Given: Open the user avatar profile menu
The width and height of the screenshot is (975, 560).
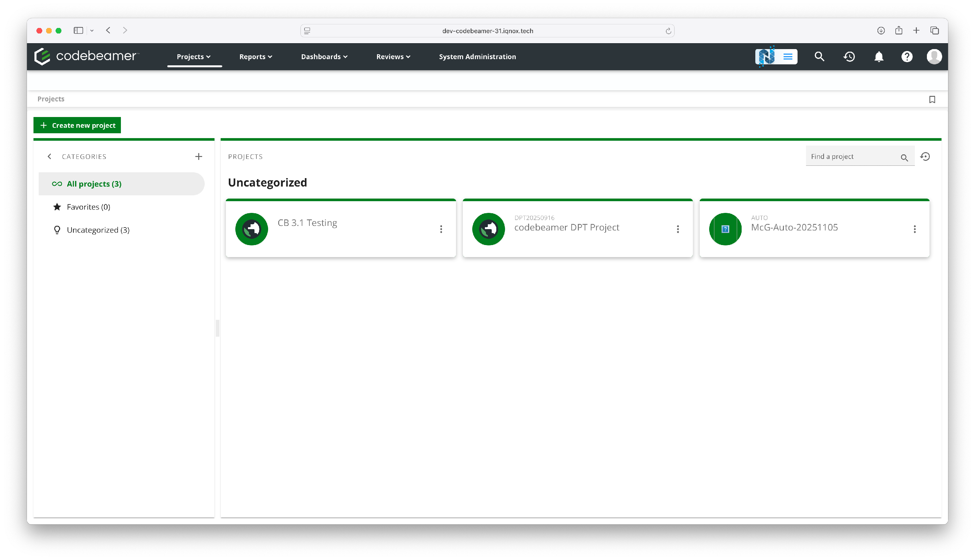Looking at the screenshot, I should tap(934, 57).
